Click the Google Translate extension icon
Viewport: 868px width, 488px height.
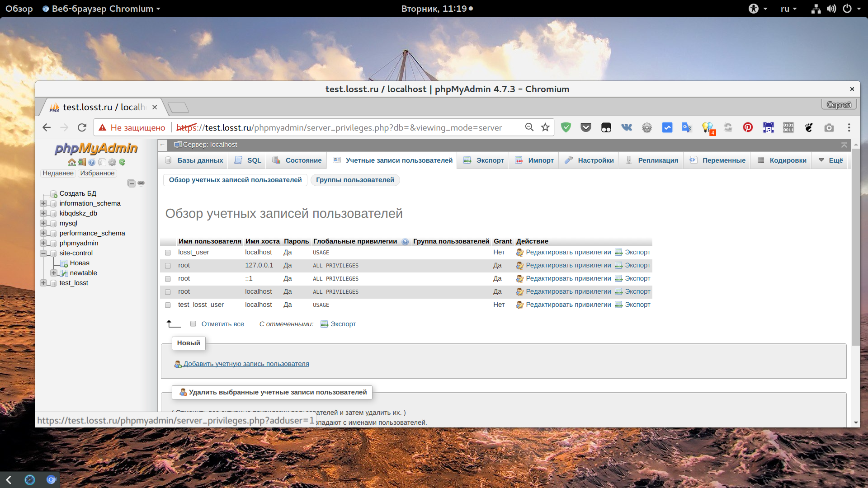pyautogui.click(x=687, y=127)
